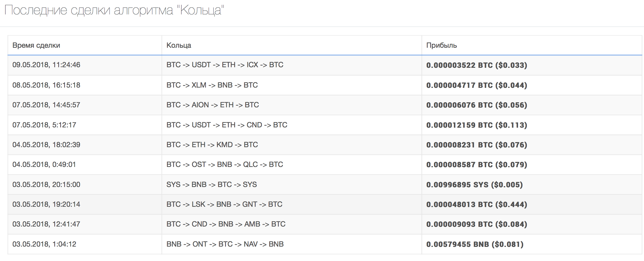Click the profit 0.000008231 BTC ($0.076)
This screenshot has height=261, width=644.
tap(477, 145)
